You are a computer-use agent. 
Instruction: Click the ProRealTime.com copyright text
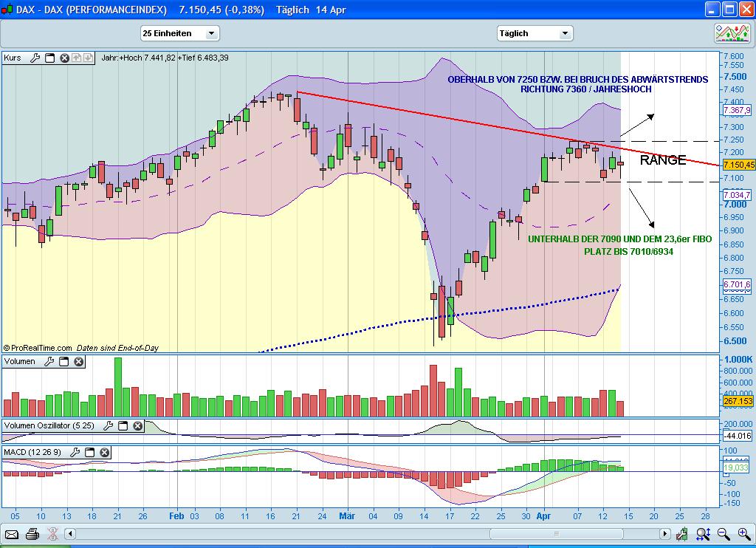click(38, 349)
